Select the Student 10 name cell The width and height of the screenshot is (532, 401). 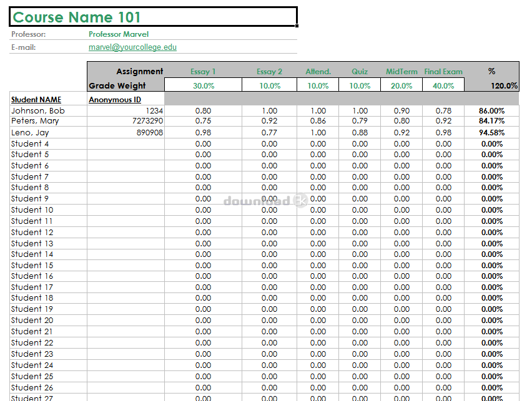[48, 210]
